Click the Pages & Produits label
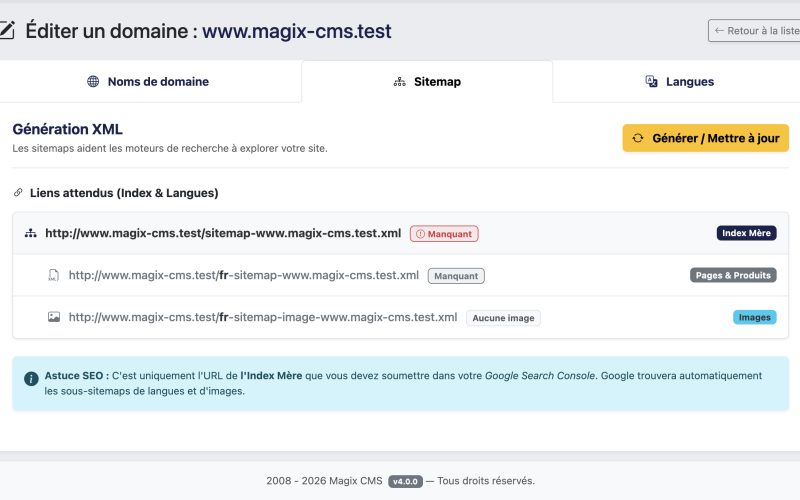 coord(733,276)
